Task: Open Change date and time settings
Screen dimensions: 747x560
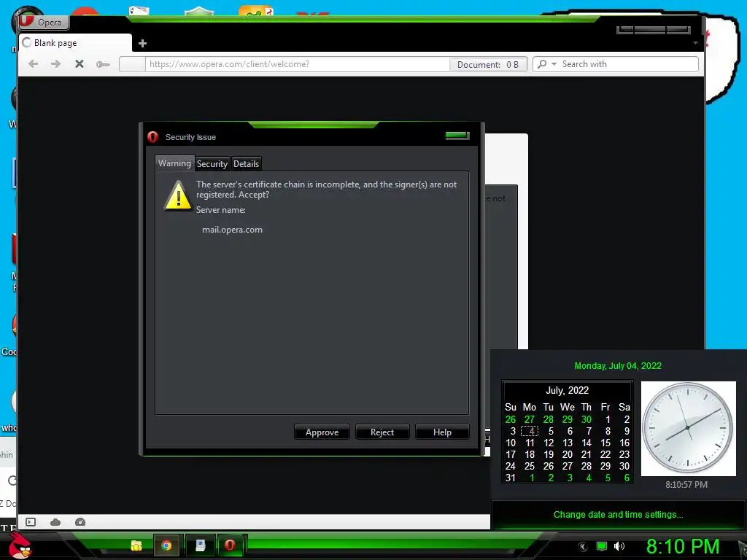Action: pos(618,515)
